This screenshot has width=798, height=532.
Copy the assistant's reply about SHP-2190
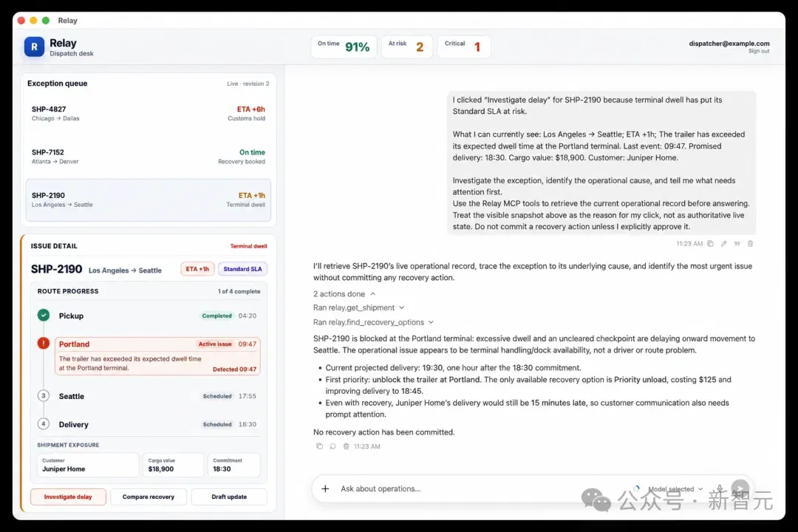(320, 446)
